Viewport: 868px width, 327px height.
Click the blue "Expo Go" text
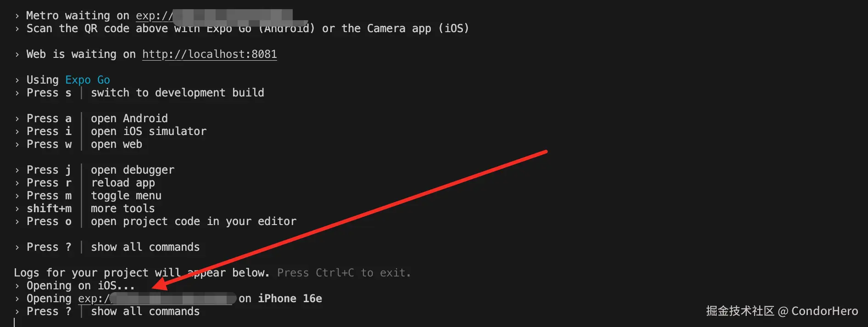click(x=87, y=80)
